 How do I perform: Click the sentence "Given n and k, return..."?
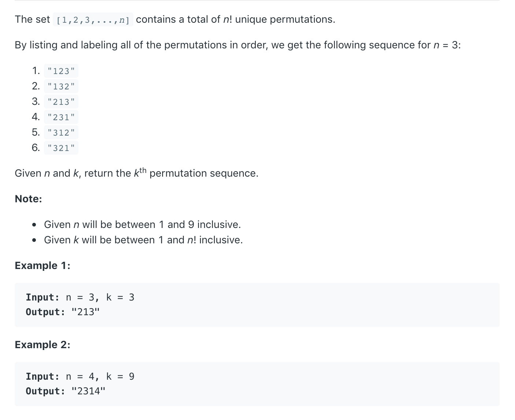(x=137, y=173)
